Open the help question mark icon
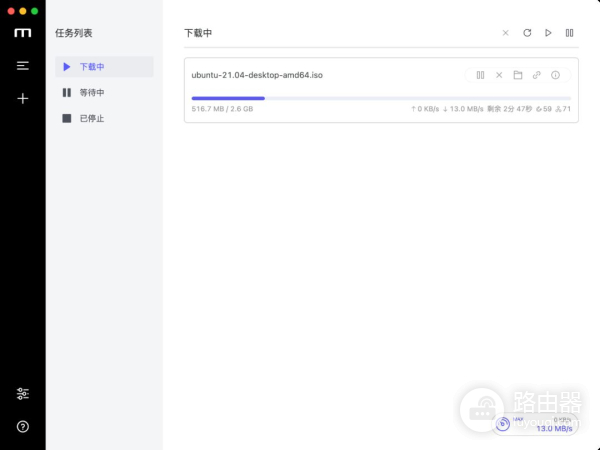 [x=23, y=426]
